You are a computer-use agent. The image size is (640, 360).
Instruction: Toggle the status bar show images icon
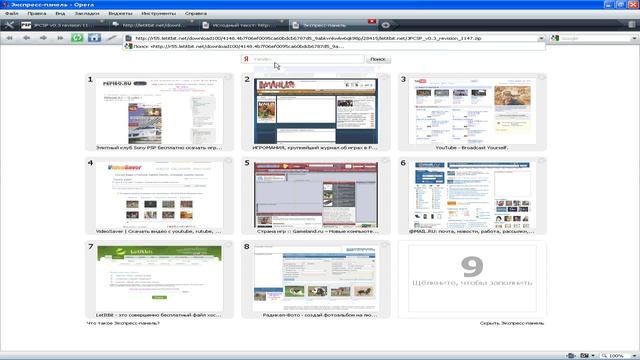click(x=584, y=356)
